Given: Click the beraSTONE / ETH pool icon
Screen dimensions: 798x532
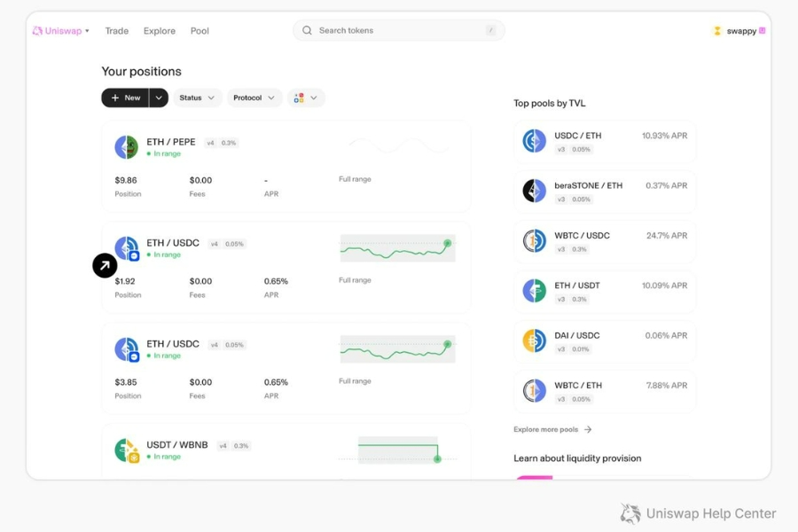Looking at the screenshot, I should 535,191.
